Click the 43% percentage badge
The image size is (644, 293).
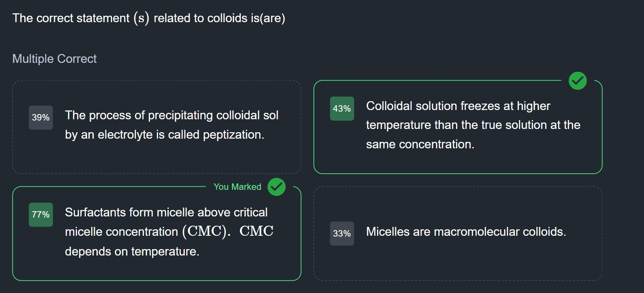(x=342, y=109)
